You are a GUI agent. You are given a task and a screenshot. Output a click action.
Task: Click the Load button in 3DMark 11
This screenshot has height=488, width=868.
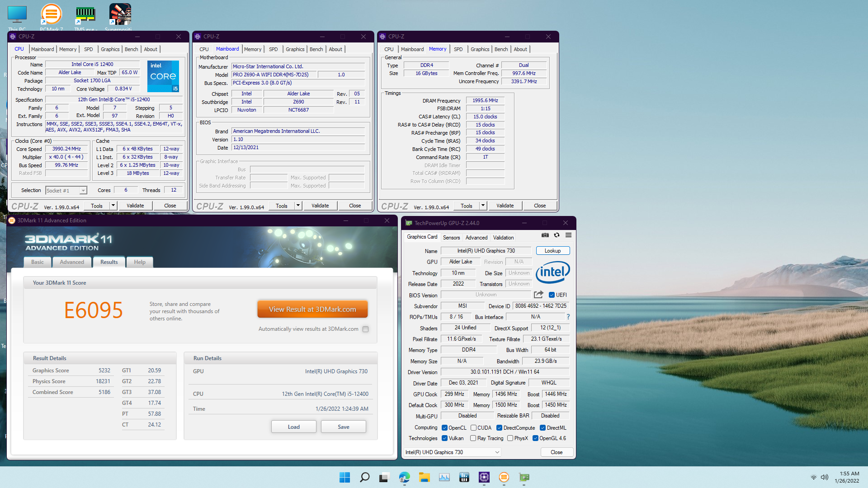coord(293,427)
